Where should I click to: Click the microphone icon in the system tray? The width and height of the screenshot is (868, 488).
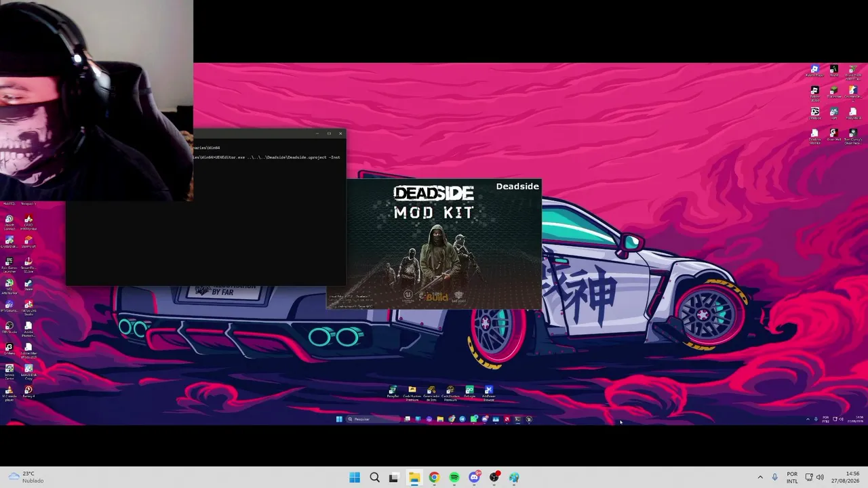[775, 477]
